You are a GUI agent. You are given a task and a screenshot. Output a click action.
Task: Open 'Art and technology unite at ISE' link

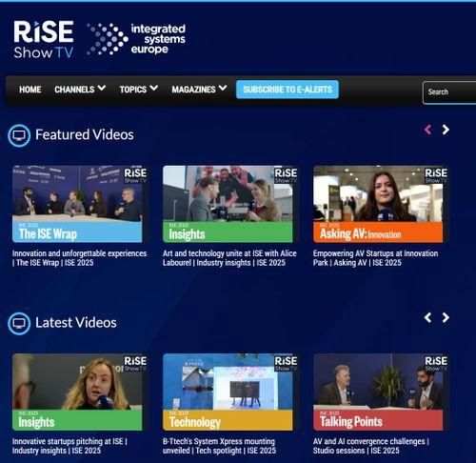(x=229, y=258)
